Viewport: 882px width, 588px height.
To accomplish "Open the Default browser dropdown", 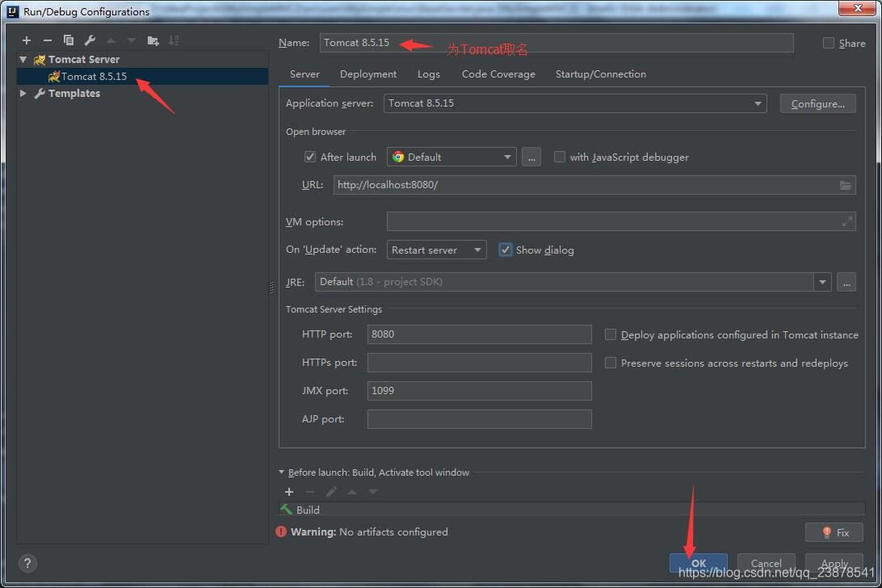I will [x=451, y=157].
